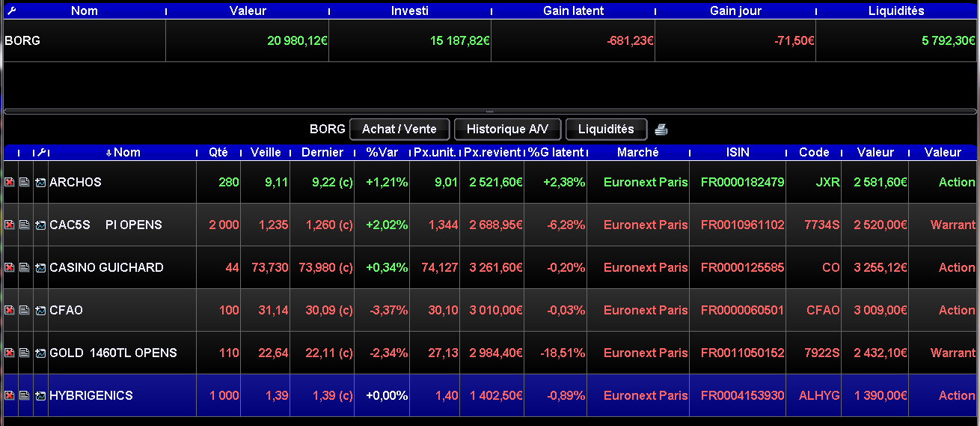Click ISIN FR0000182479 in the ARCHOS row
This screenshot has height=426, width=980.
pyautogui.click(x=742, y=182)
